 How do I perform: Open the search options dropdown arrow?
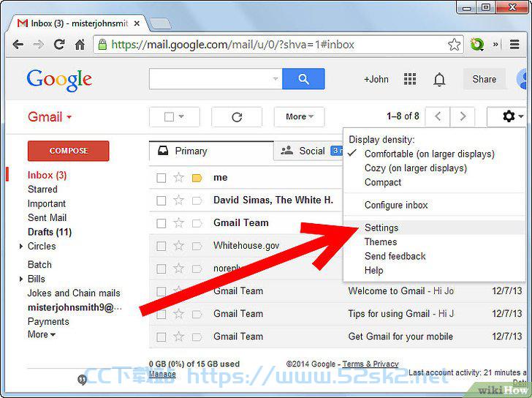pos(275,79)
